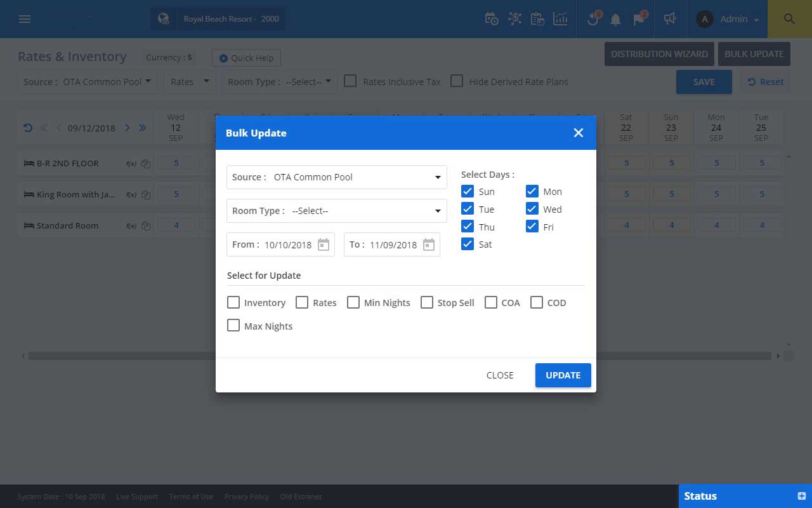
Task: Jump back with double left chevron
Action: [x=44, y=128]
